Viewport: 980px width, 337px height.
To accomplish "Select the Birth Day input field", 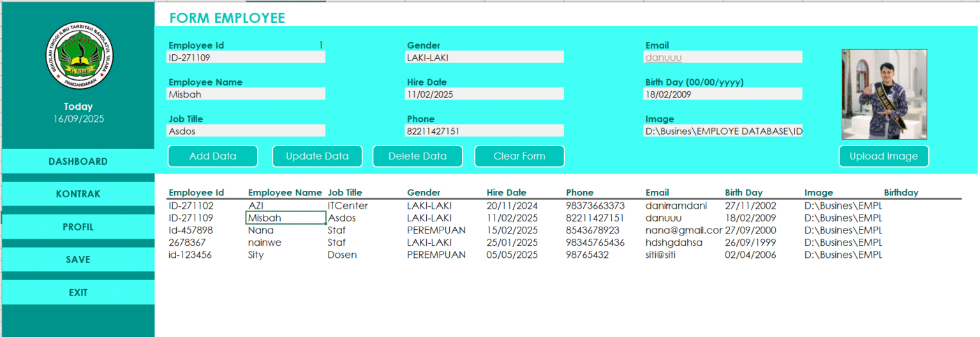I will click(x=722, y=94).
